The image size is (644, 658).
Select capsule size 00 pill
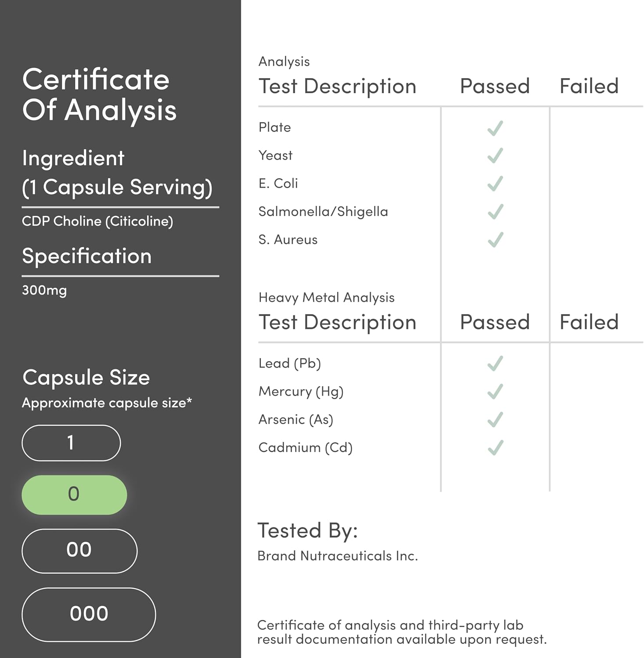(x=79, y=551)
